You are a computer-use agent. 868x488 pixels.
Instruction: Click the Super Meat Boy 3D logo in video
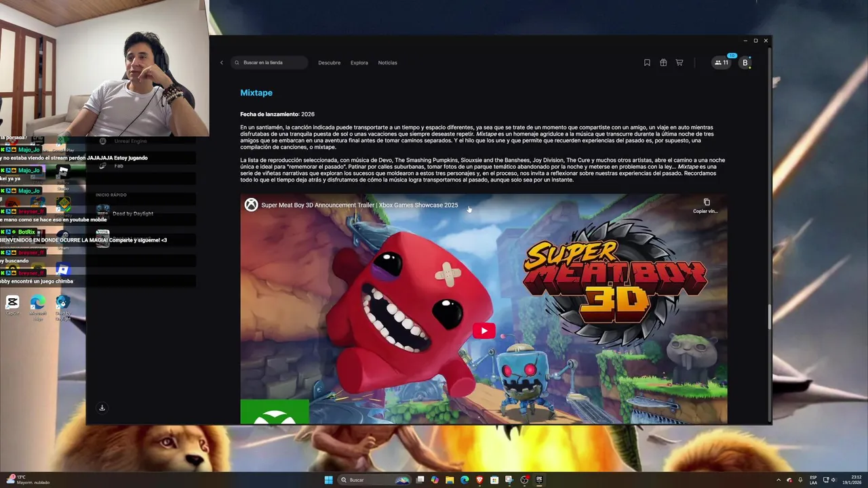(614, 281)
